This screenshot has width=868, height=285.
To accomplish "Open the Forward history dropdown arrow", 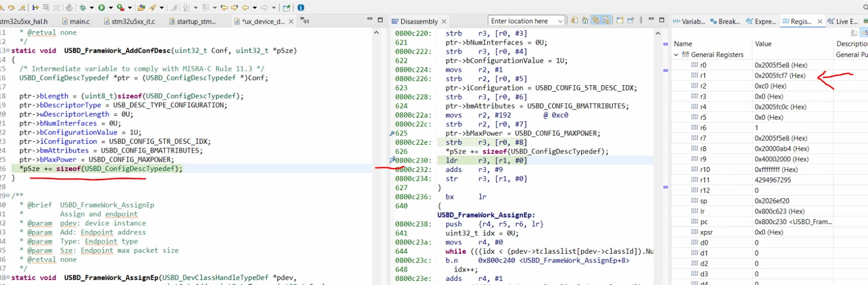I will (x=274, y=8).
